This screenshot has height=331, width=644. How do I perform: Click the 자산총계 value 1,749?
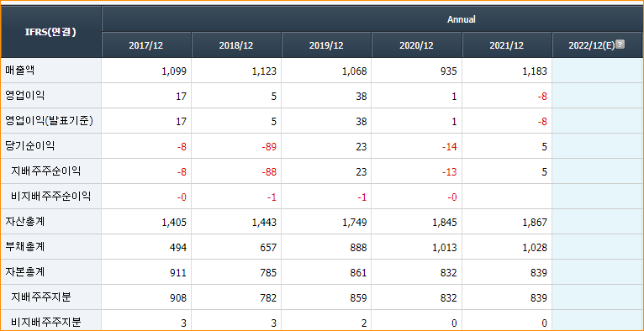tap(355, 223)
